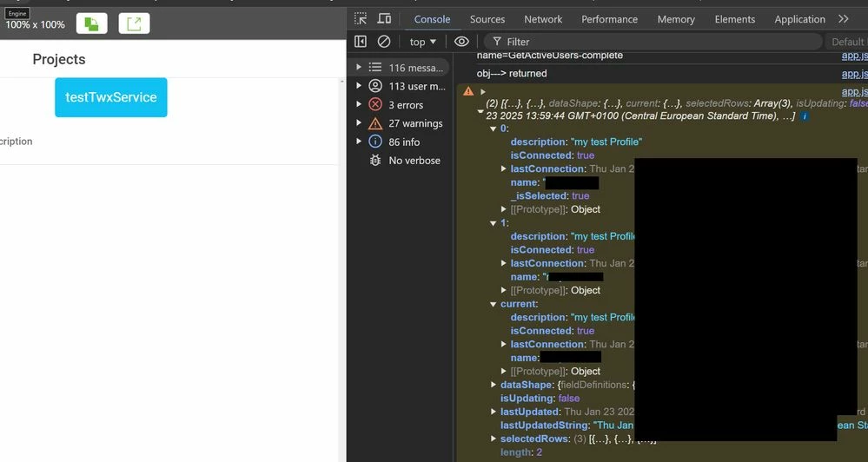Click the user icon beside 113 user messages

coord(375,86)
